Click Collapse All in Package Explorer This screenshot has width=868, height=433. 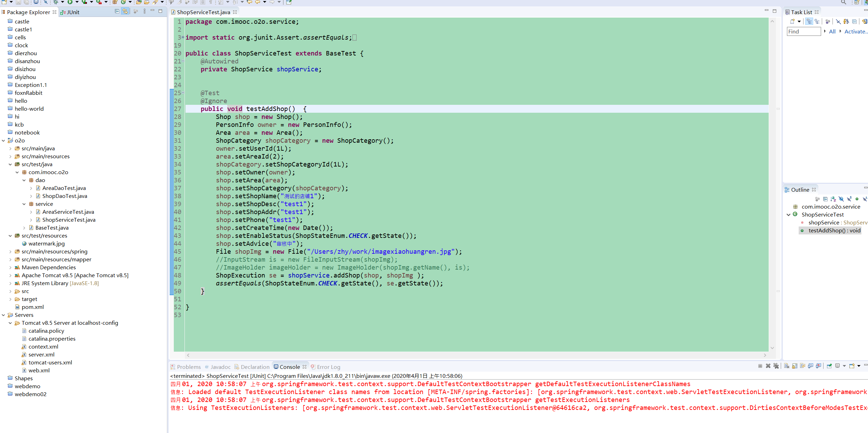coord(117,11)
